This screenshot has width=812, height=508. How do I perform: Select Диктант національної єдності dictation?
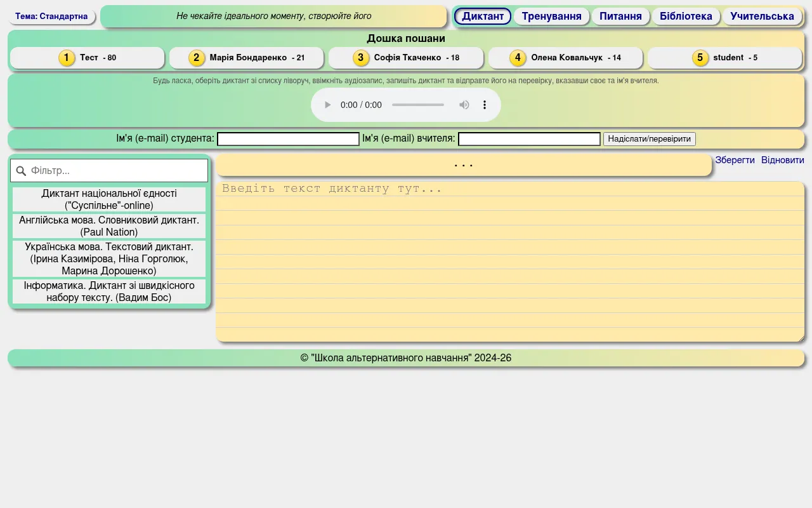pos(109,199)
